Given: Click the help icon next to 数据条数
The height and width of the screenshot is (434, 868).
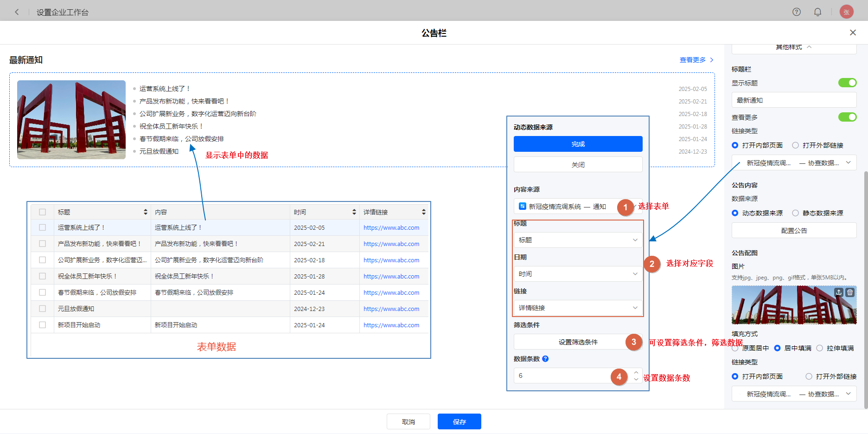Looking at the screenshot, I should (x=545, y=359).
